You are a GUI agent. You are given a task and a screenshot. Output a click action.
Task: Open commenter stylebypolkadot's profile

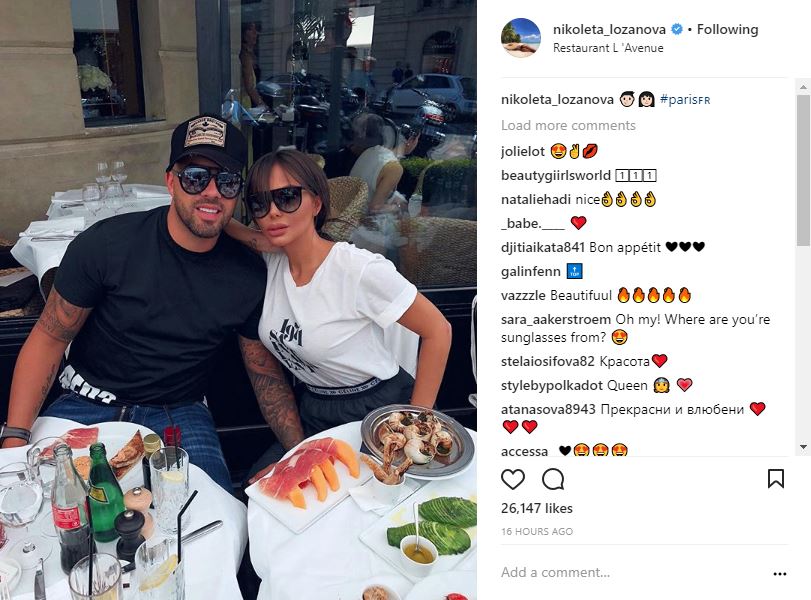point(552,385)
